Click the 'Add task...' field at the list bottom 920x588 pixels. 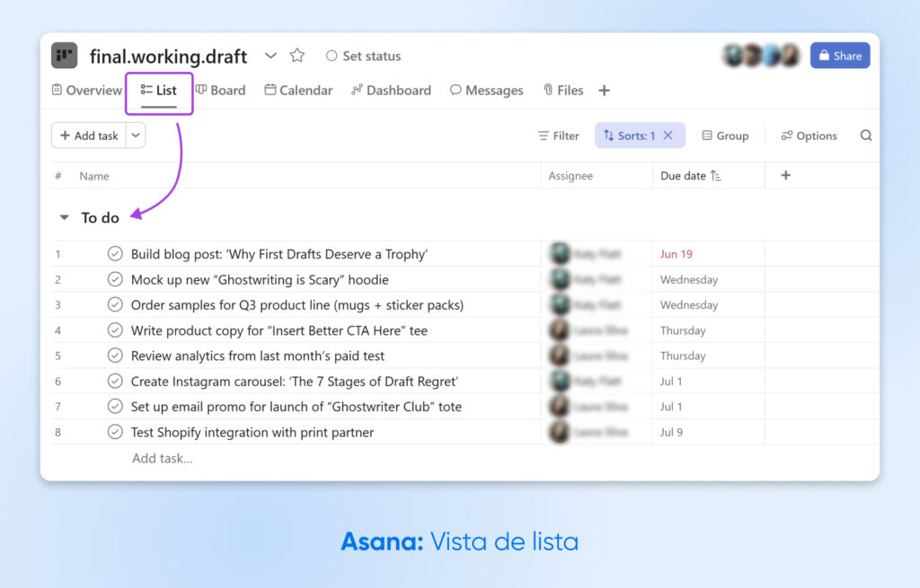coord(163,458)
